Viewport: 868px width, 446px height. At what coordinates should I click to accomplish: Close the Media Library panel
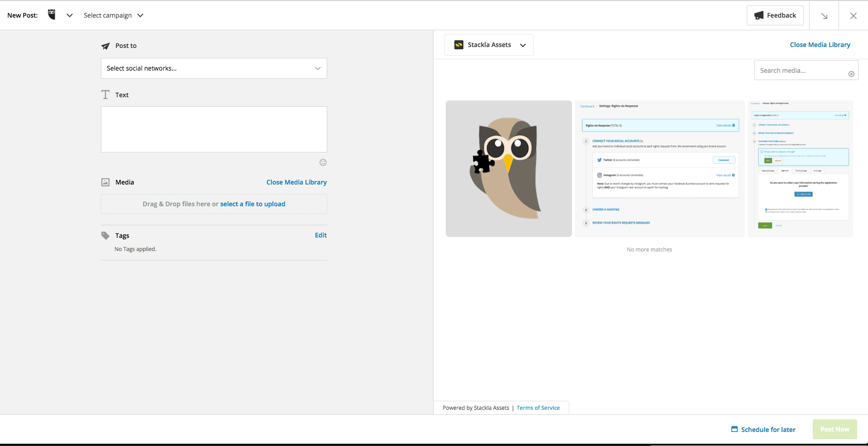(820, 44)
